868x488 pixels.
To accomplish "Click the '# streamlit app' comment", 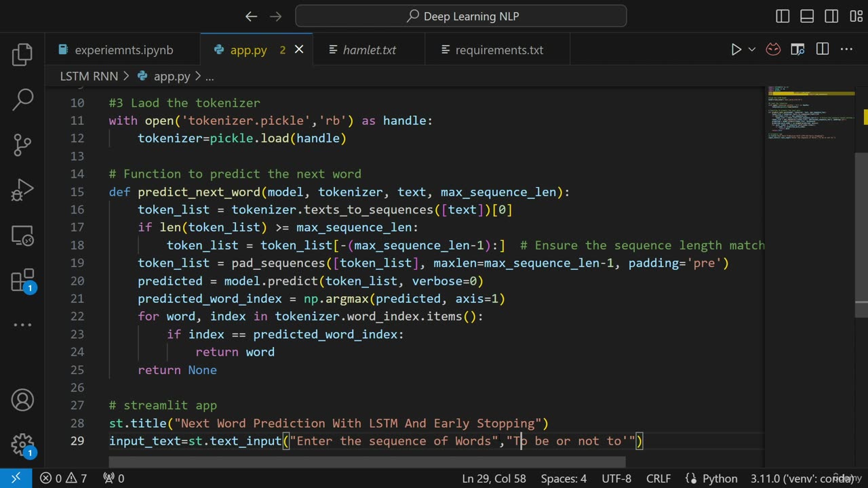I will coord(163,405).
